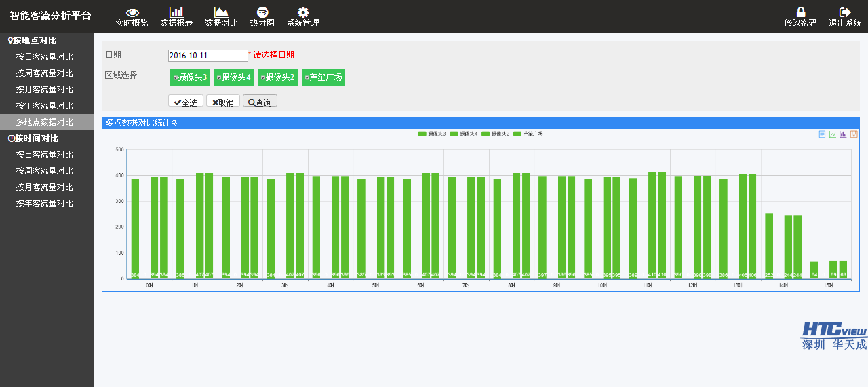The height and width of the screenshot is (387, 868).
Task: Switch chart to line type icon
Action: coord(833,134)
